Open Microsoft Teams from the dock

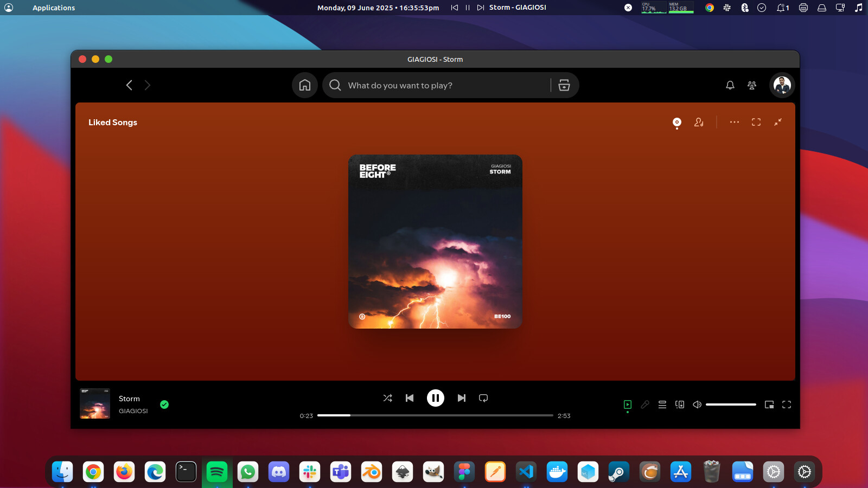pos(341,472)
